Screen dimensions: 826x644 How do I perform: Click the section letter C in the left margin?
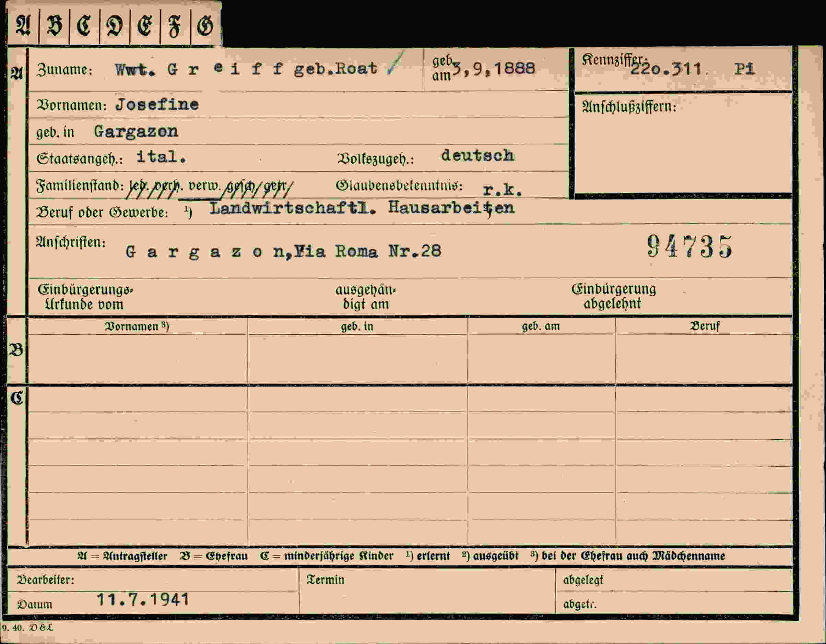(17, 398)
